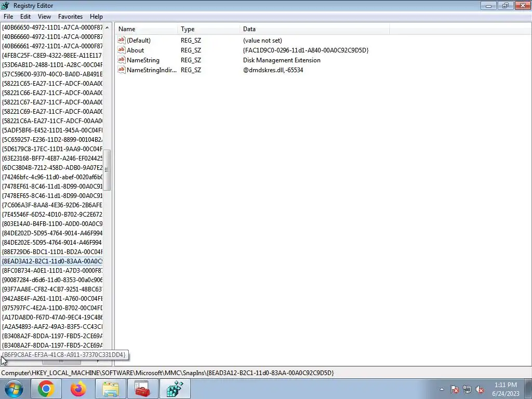Open Windows Explorer from taskbar
Image resolution: width=532 pixels, height=399 pixels.
coord(111,389)
